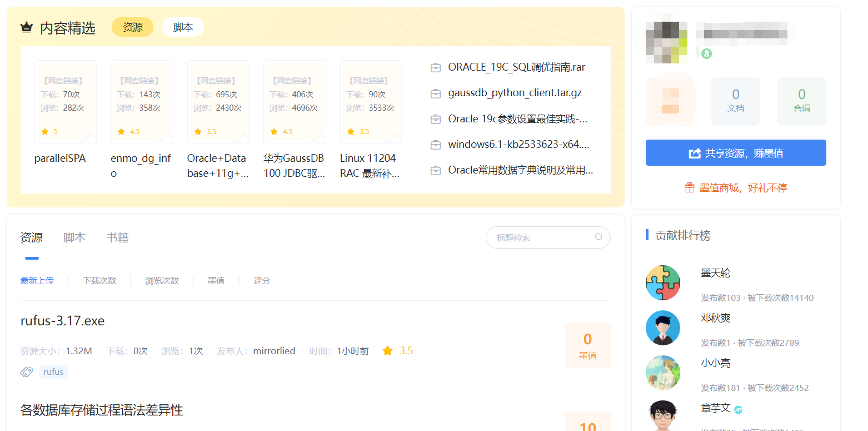
Task: Open publisher mirrorlied's profile link
Action: (x=274, y=351)
